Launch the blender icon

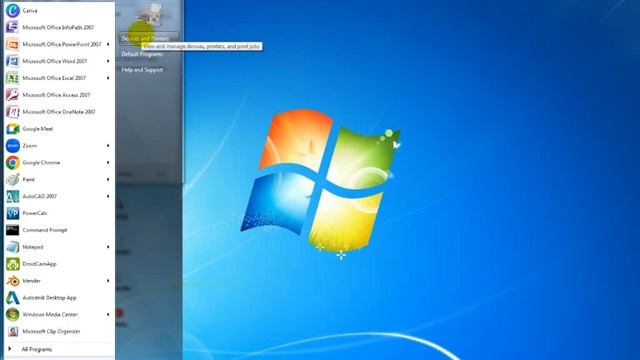(12, 281)
